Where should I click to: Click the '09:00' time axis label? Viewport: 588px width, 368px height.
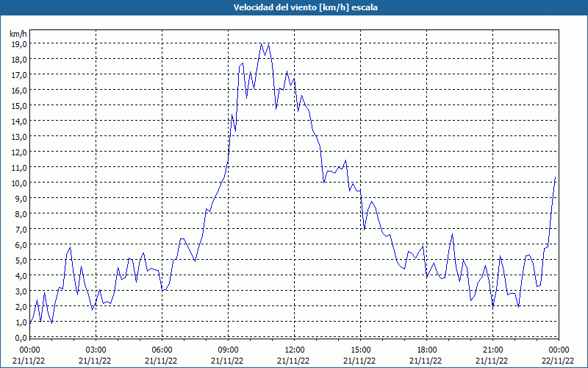pos(229,350)
